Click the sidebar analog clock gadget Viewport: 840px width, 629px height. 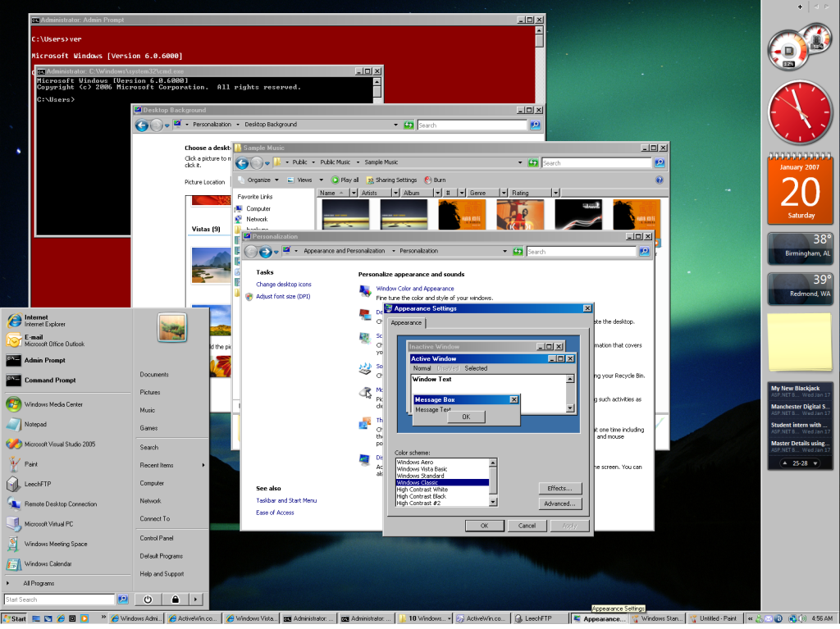click(800, 112)
